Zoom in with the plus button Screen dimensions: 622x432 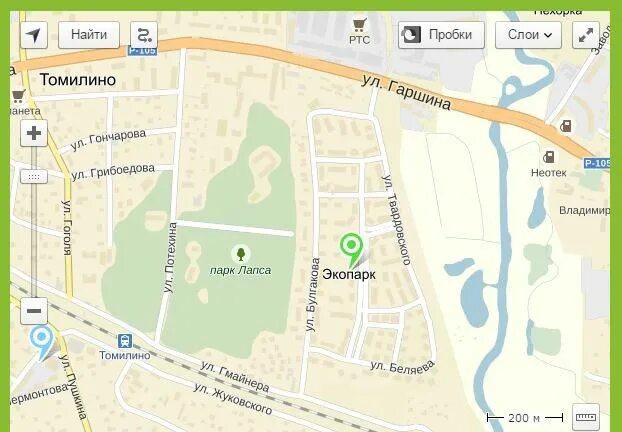pyautogui.click(x=34, y=133)
